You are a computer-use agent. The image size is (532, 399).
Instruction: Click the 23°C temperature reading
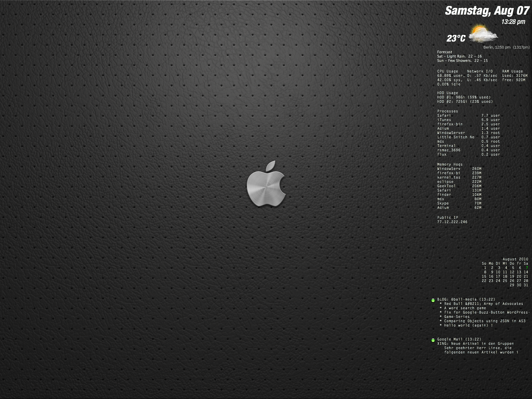click(x=456, y=39)
